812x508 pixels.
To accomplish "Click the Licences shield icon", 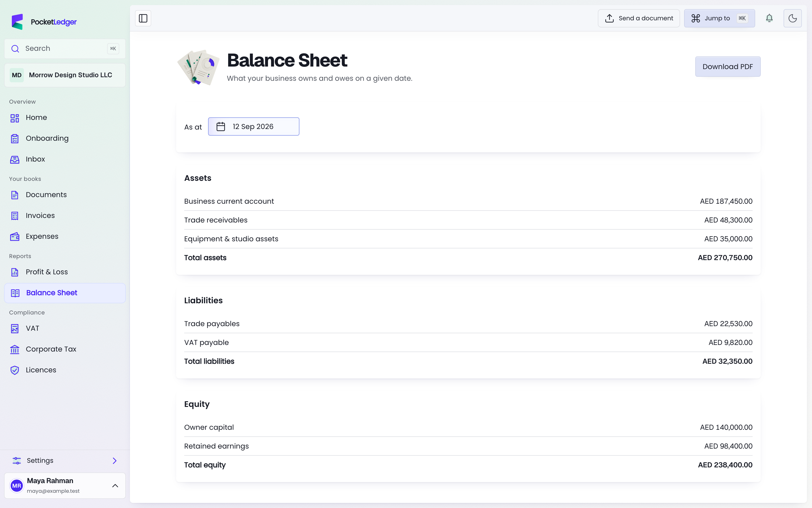I will click(x=15, y=371).
